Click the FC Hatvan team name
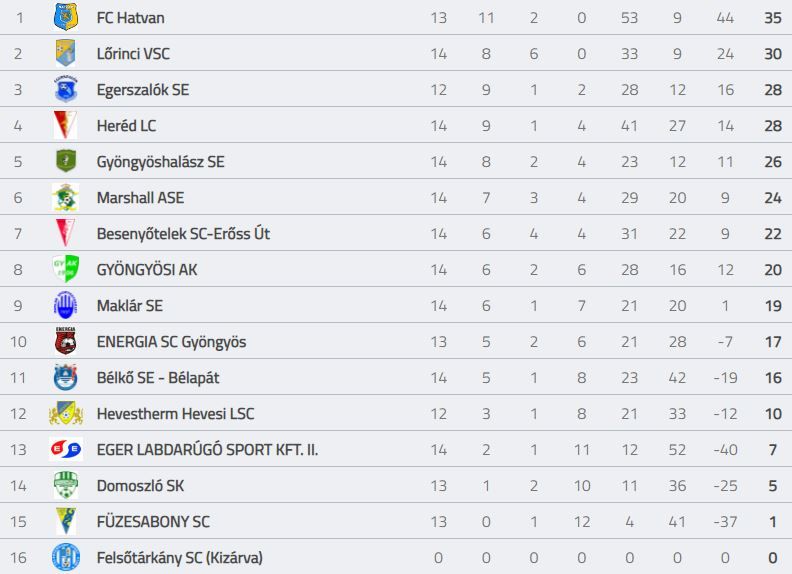The height and width of the screenshot is (574, 792). click(x=130, y=18)
